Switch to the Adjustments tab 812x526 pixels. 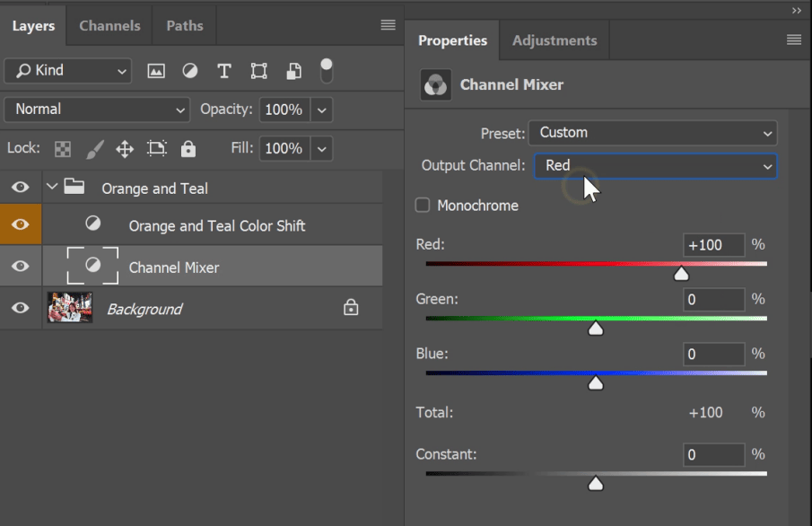coord(554,40)
